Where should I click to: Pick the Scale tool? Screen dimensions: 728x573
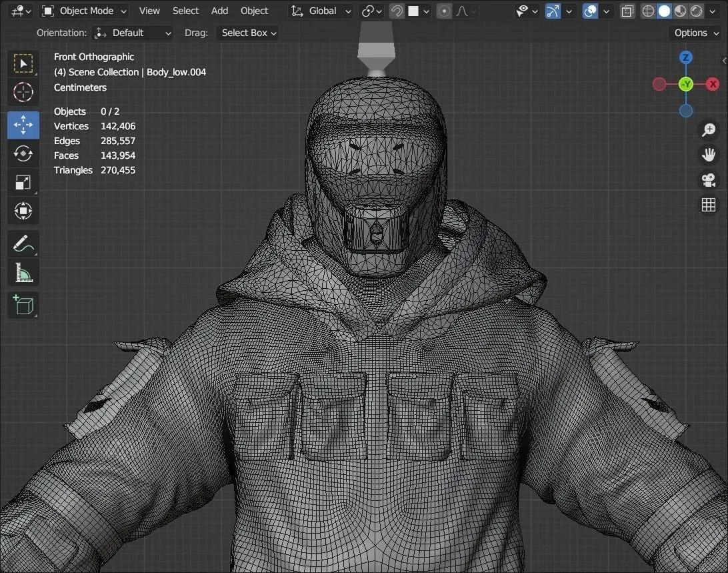click(23, 182)
